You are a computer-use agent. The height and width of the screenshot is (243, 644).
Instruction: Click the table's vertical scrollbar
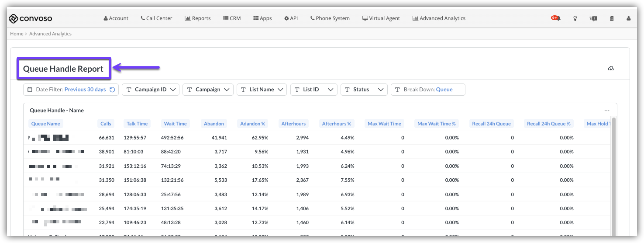[614, 175]
